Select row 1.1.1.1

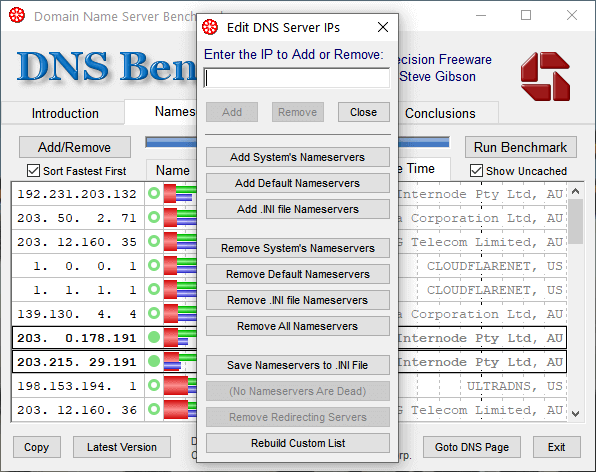coord(77,290)
